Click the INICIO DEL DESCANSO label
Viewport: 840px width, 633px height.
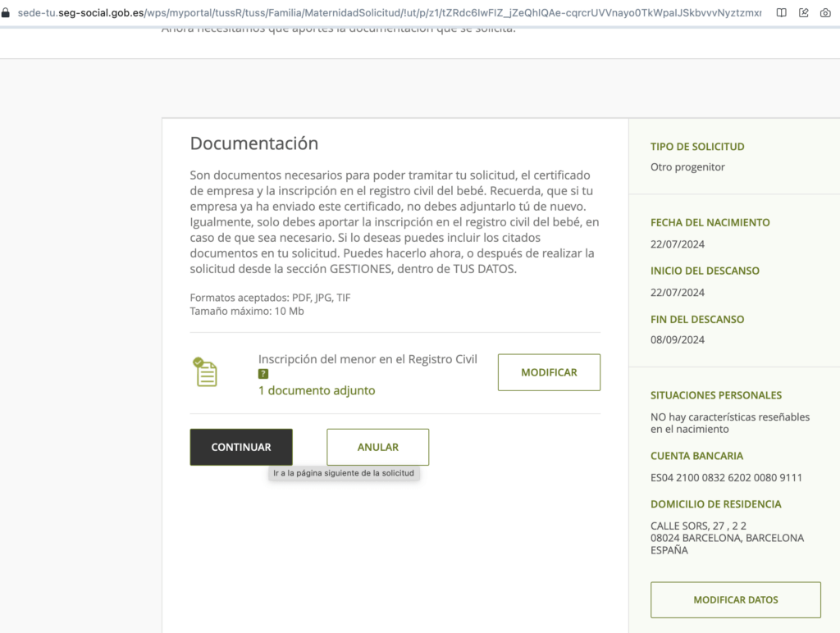[x=705, y=271]
